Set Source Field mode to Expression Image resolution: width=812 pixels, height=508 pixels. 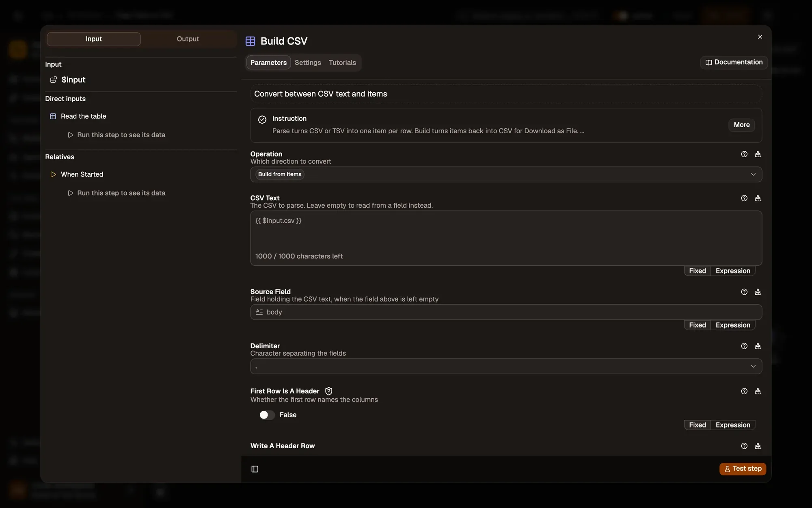(733, 325)
